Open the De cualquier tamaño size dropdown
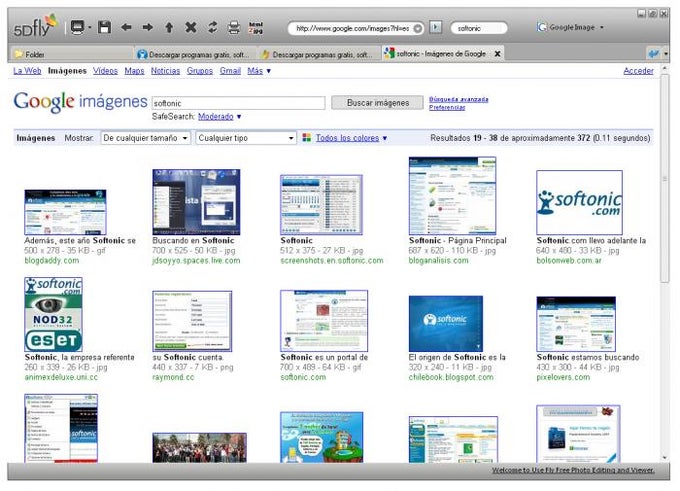680x491 pixels. pyautogui.click(x=145, y=138)
